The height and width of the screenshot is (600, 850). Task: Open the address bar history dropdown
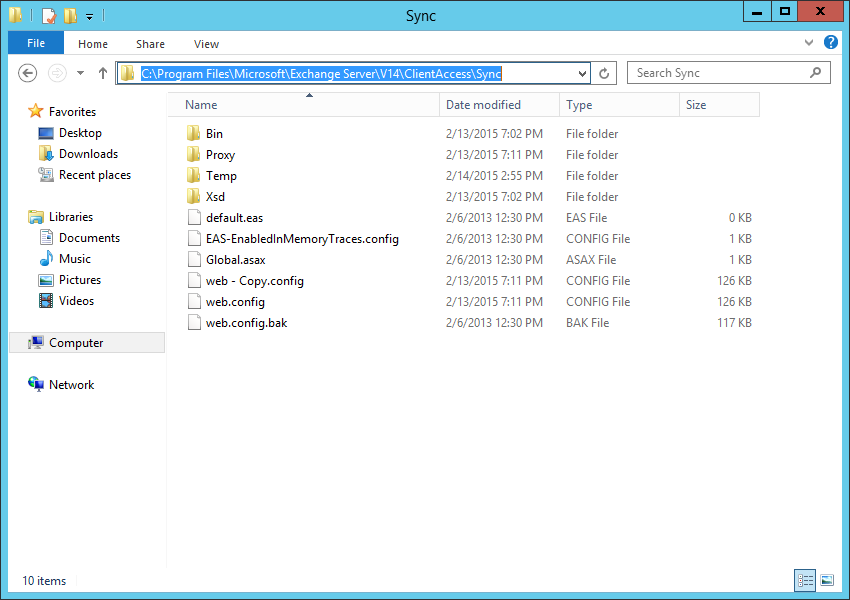[583, 73]
